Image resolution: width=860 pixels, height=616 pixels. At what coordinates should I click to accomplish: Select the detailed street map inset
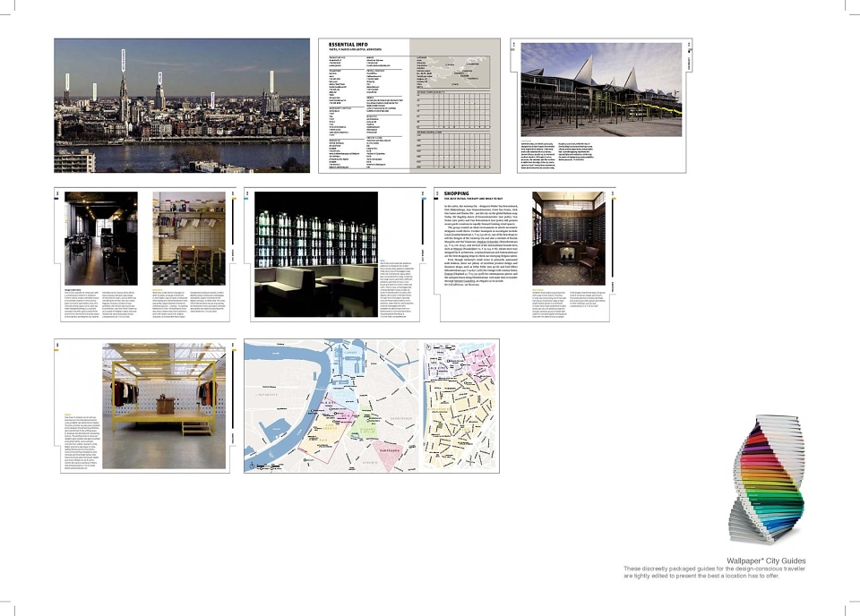pos(460,406)
